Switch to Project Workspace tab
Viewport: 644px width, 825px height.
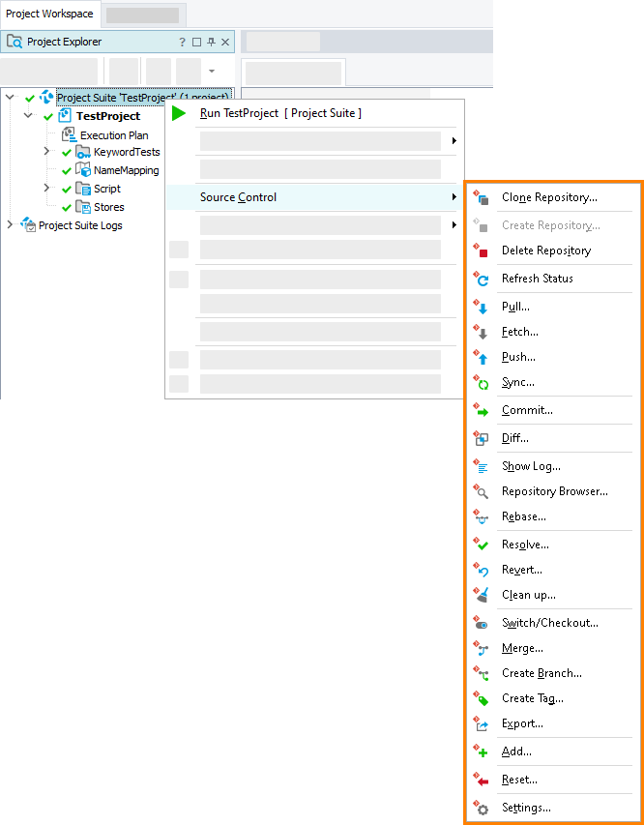click(49, 14)
